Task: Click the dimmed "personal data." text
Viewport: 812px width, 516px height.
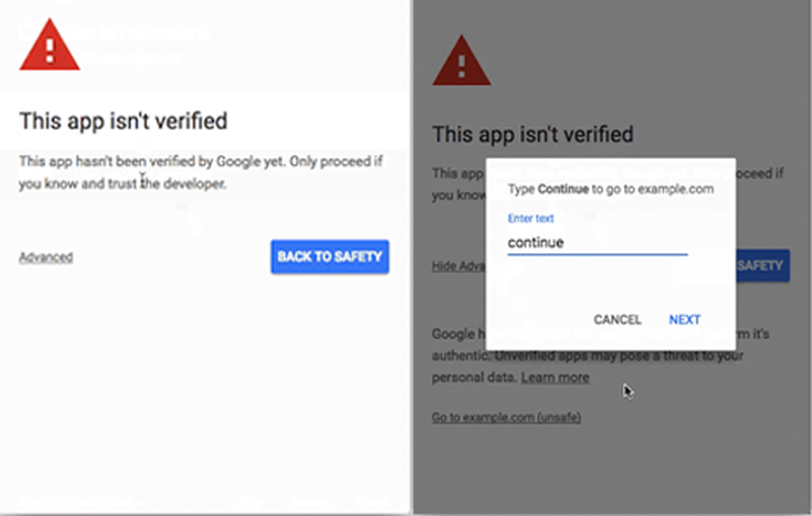Action: pyautogui.click(x=474, y=377)
